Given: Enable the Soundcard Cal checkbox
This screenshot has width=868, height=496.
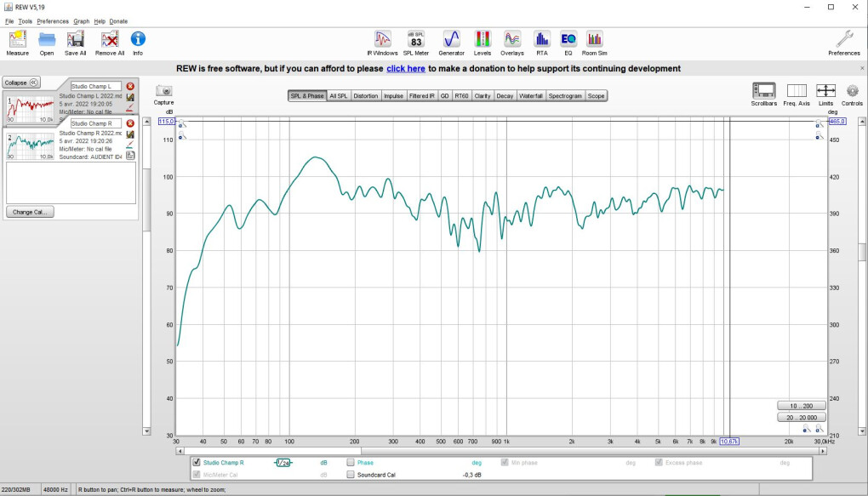Looking at the screenshot, I should (x=351, y=475).
